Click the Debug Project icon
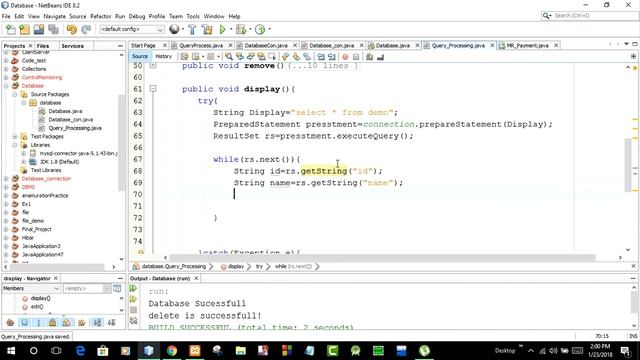This screenshot has width=640, height=360. (241, 29)
